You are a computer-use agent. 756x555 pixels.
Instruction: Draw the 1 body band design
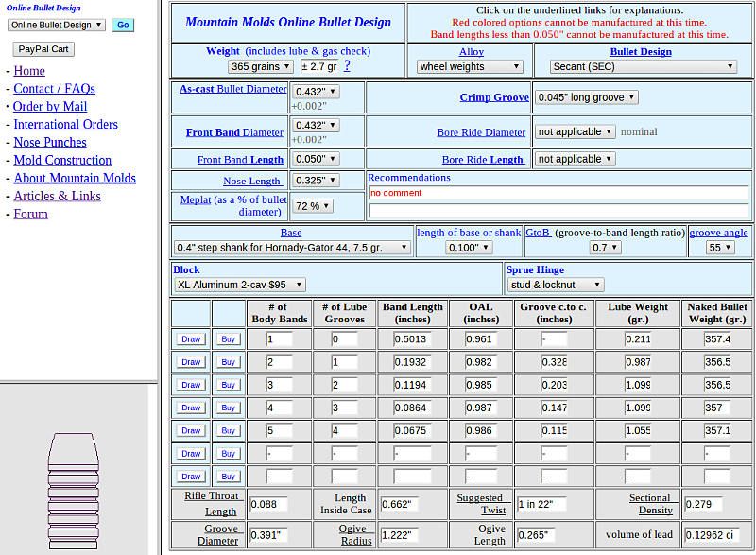(x=191, y=339)
